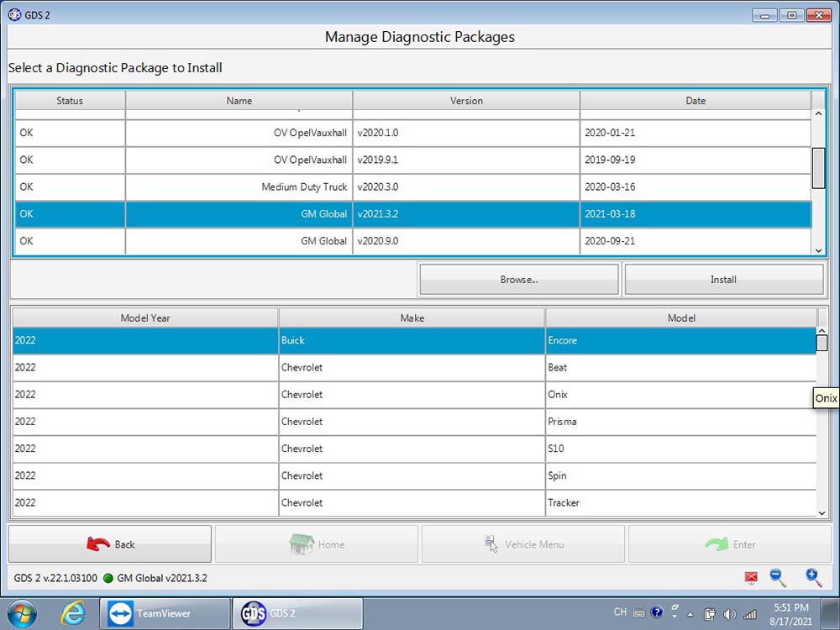Viewport: 840px width, 630px height.
Task: Click the green connection status indicator
Action: [x=108, y=578]
